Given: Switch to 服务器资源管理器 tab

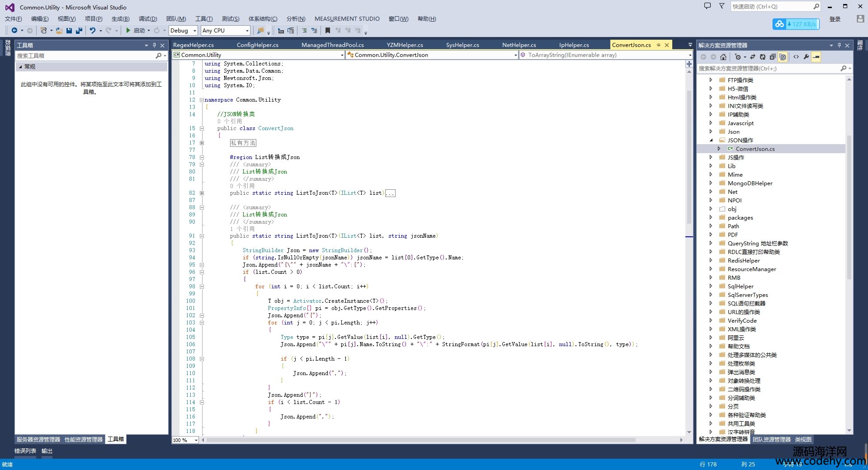Looking at the screenshot, I should coord(38,439).
